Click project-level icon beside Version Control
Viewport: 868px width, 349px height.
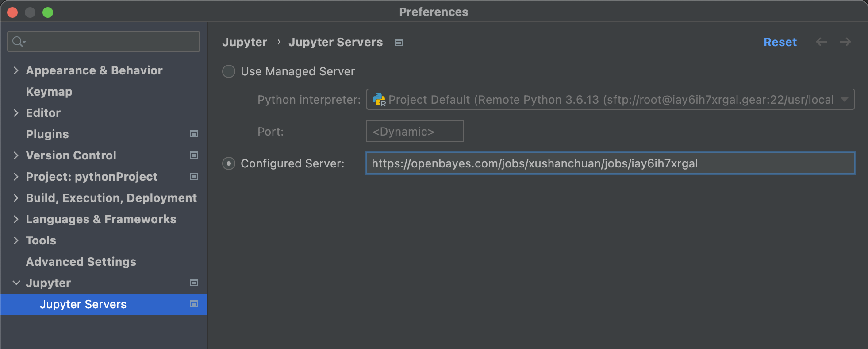[194, 155]
